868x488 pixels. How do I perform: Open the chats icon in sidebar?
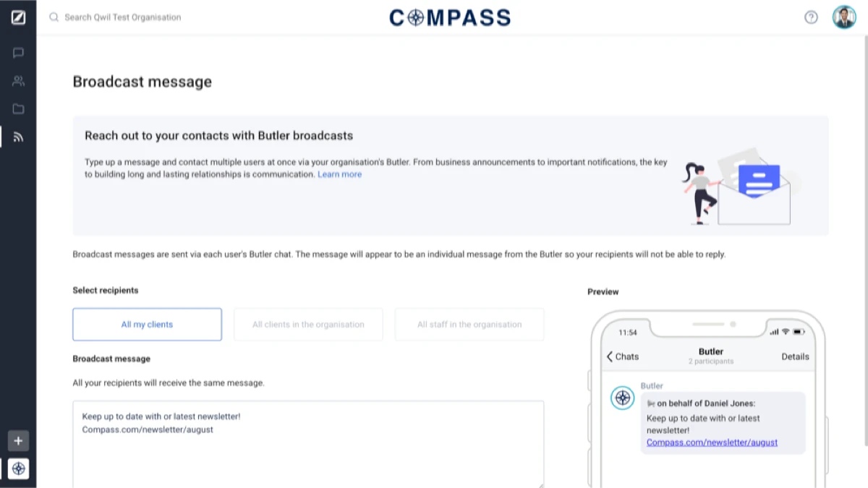pyautogui.click(x=18, y=53)
